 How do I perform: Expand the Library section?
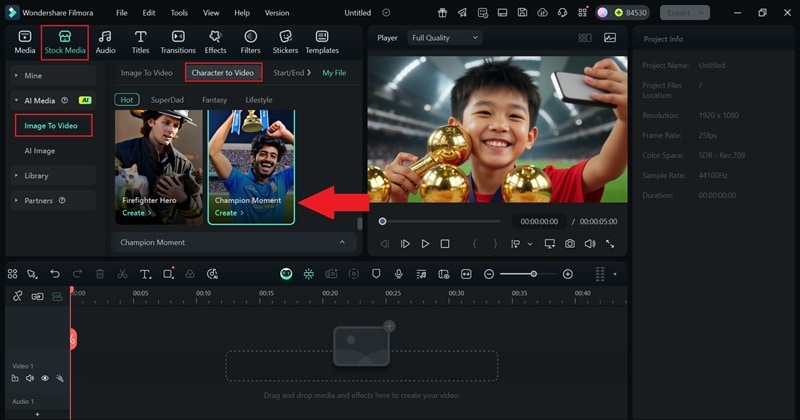coord(53,176)
